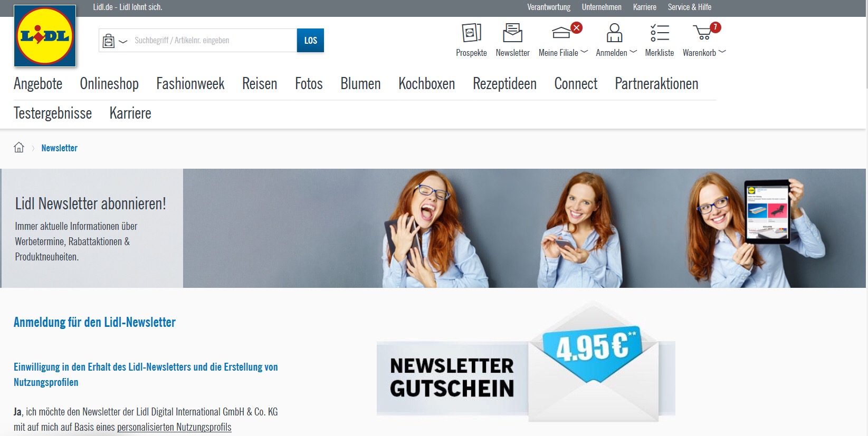This screenshot has width=868, height=436.
Task: Click the Newsletter breadcrumb link
Action: coord(60,148)
